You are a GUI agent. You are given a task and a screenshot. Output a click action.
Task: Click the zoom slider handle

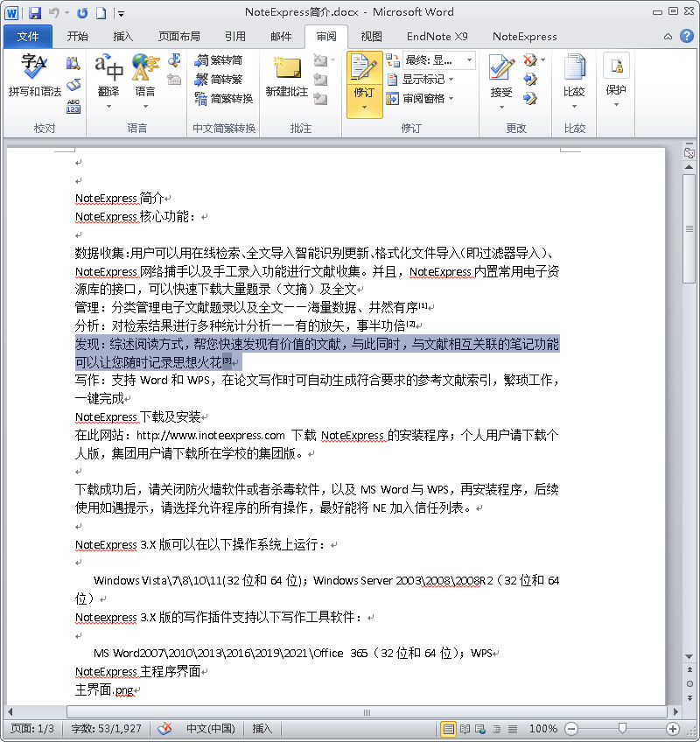coord(622,728)
